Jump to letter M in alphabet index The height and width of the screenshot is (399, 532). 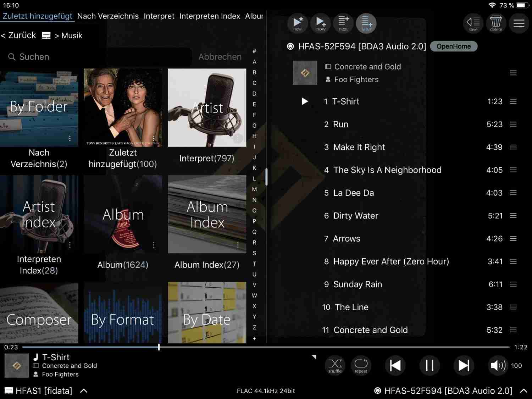254,189
